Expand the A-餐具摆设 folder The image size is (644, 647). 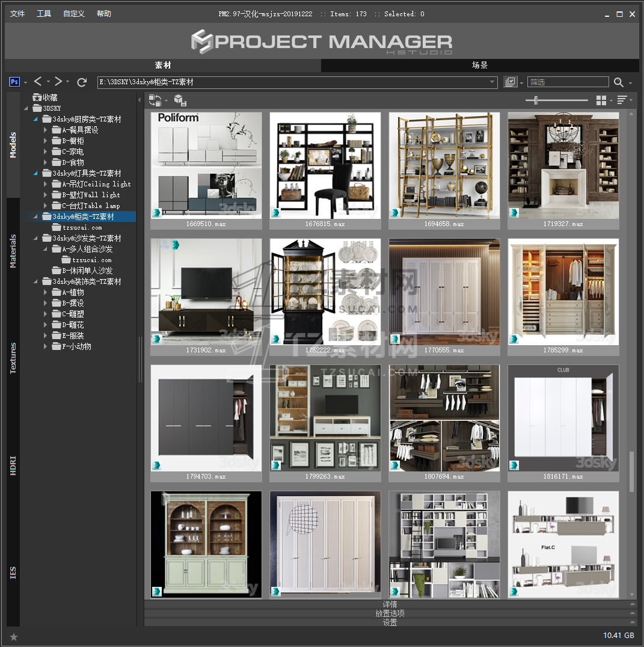[x=46, y=130]
